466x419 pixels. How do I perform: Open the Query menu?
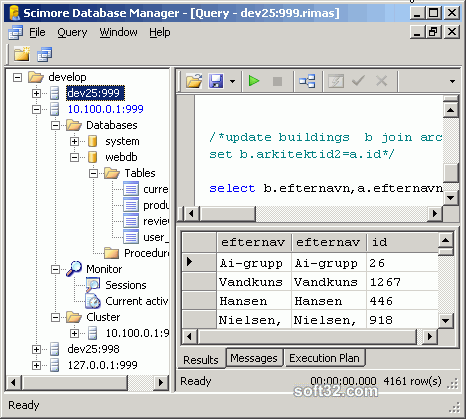pyautogui.click(x=72, y=32)
